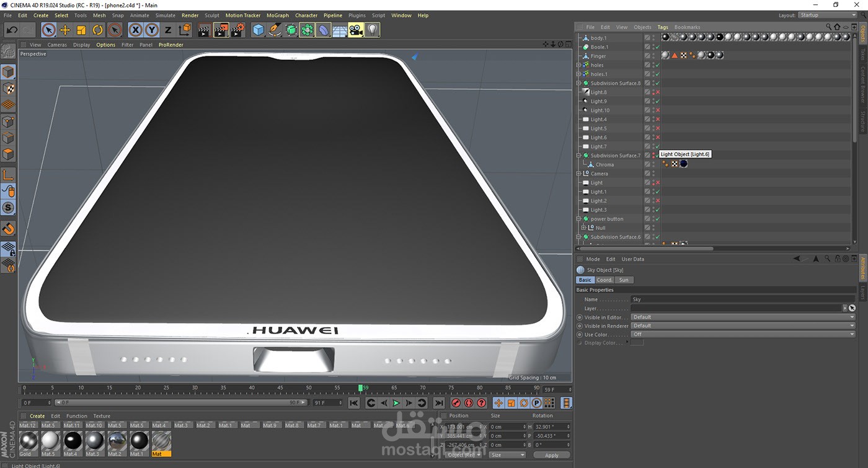Render the active view
The width and height of the screenshot is (868, 468).
pos(203,30)
